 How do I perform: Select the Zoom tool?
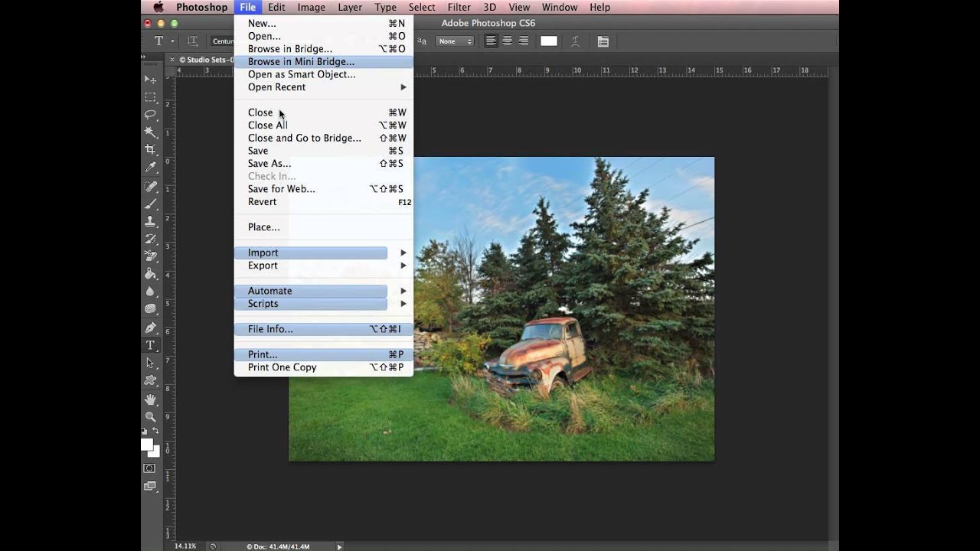tap(150, 417)
